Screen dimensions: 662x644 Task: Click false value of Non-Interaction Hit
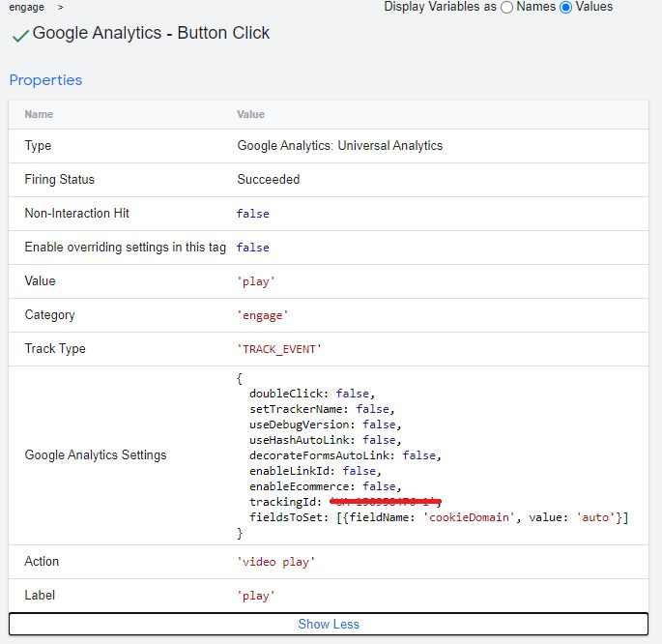pos(253,214)
